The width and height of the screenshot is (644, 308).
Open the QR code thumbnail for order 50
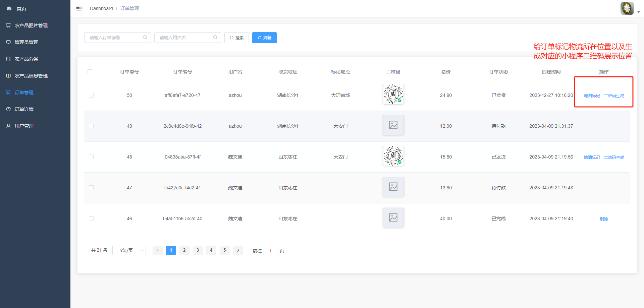coord(393,94)
